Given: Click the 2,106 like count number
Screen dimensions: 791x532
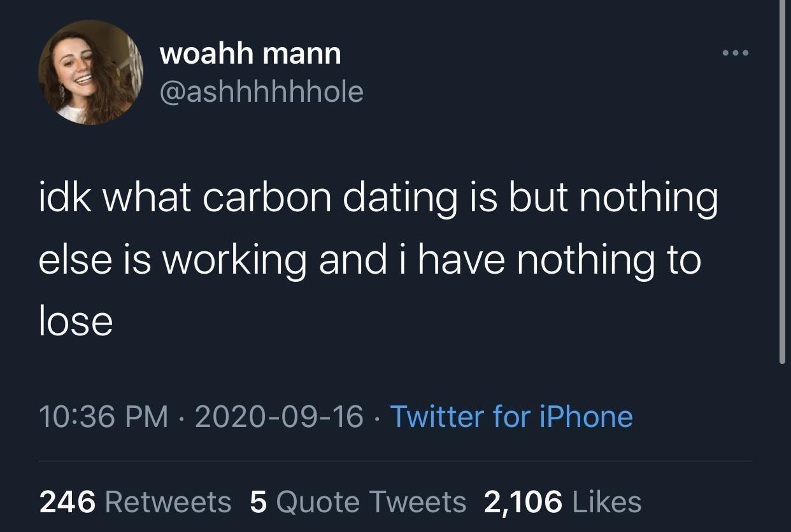Looking at the screenshot, I should (x=524, y=501).
